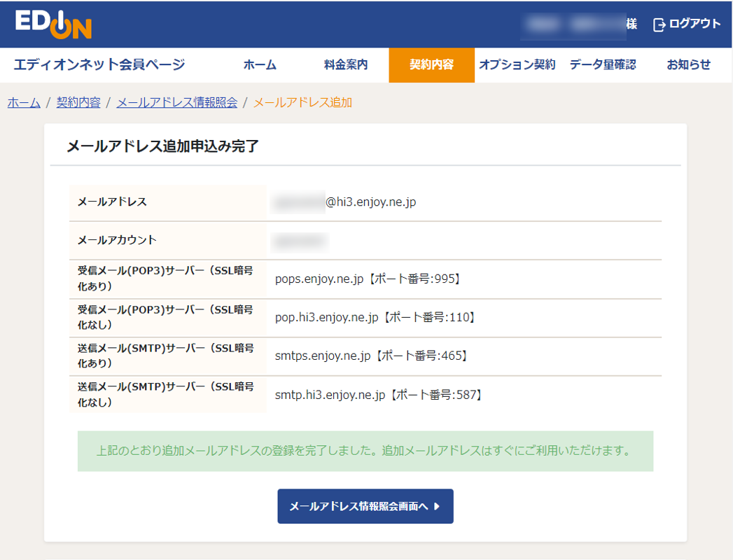Follow the メールアドレス情報照会 breadcrumb link
This screenshot has height=560, width=733.
click(x=177, y=103)
